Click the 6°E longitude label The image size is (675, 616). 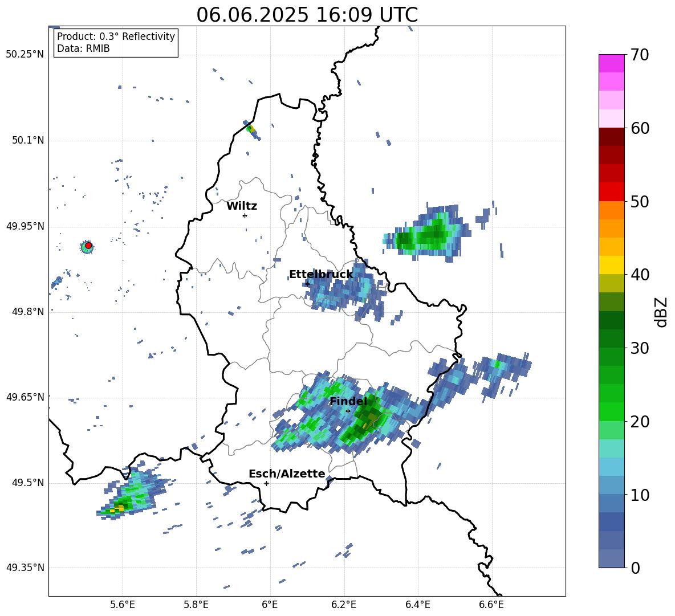click(270, 605)
